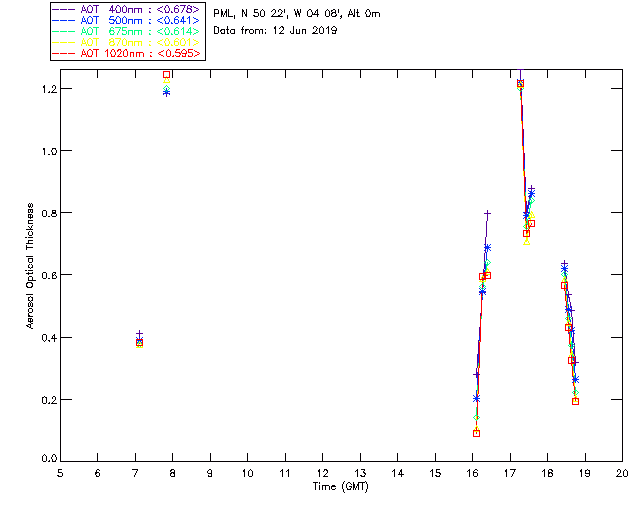Click the Data from 12 Jun 2019 label
The height and width of the screenshot is (512, 640).
pyautogui.click(x=275, y=30)
